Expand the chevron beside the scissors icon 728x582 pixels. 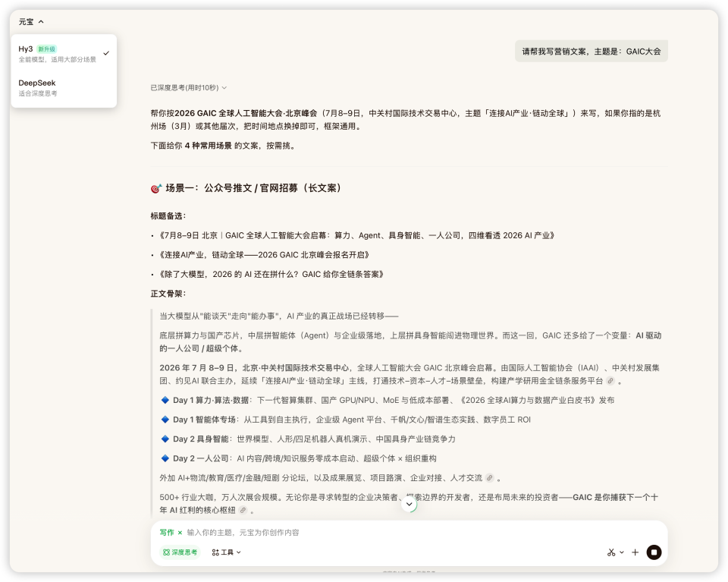click(622, 552)
